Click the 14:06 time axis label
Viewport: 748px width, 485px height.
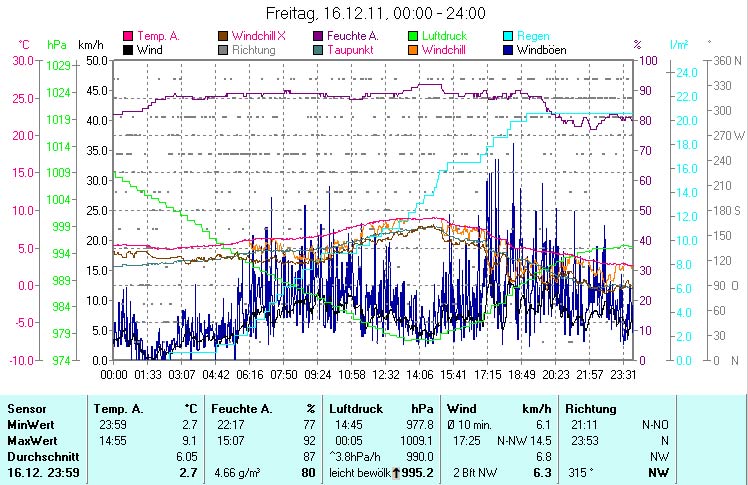pyautogui.click(x=420, y=374)
